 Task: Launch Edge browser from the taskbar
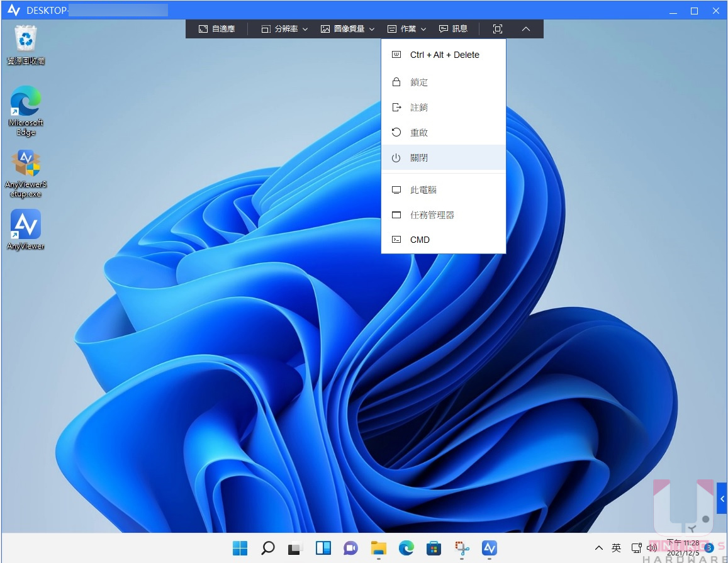pos(406,548)
